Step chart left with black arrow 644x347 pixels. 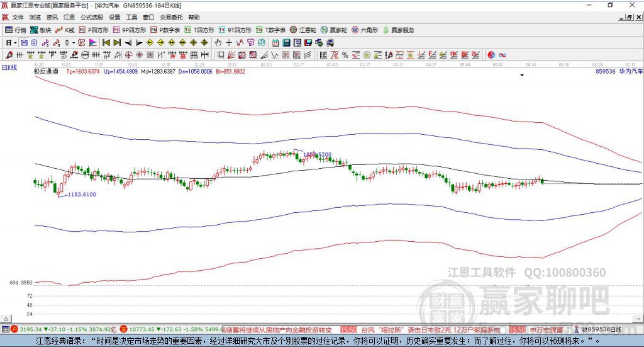pyautogui.click(x=128, y=43)
